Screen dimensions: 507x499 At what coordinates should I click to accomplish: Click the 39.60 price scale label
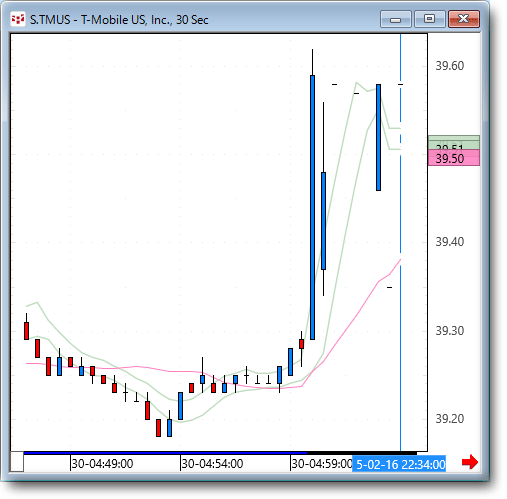pyautogui.click(x=450, y=66)
